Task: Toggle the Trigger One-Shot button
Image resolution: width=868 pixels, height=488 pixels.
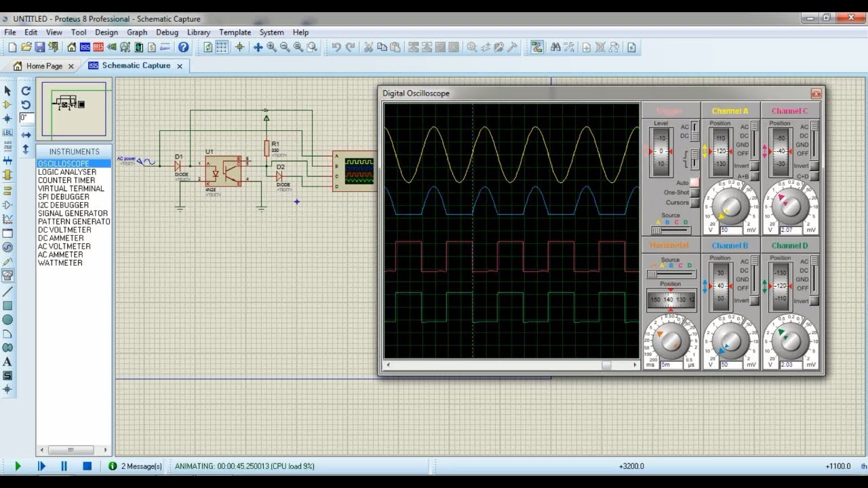Action: 694,193
